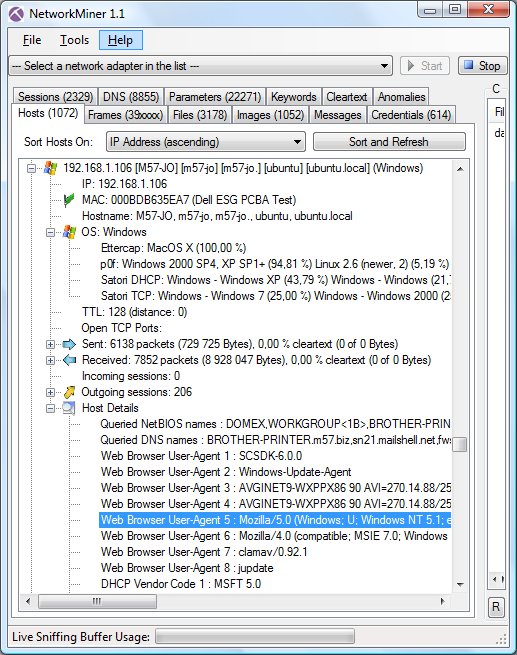Expand the Sent packets node
Viewport: 517px width, 655px height.
[50, 344]
